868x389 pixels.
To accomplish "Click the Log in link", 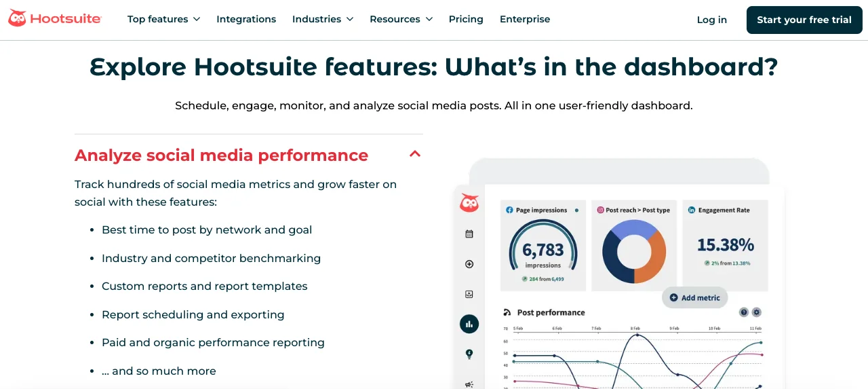I will [x=712, y=20].
